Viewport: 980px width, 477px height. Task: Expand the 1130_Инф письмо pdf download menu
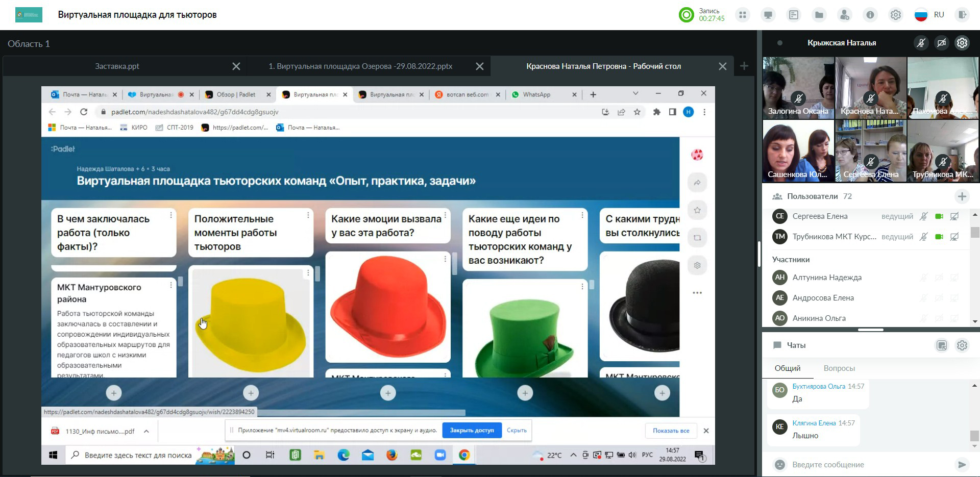(x=146, y=431)
